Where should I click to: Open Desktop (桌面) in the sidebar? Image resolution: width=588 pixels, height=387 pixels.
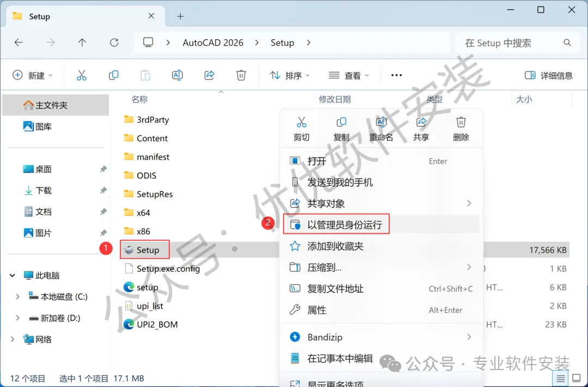[38, 170]
